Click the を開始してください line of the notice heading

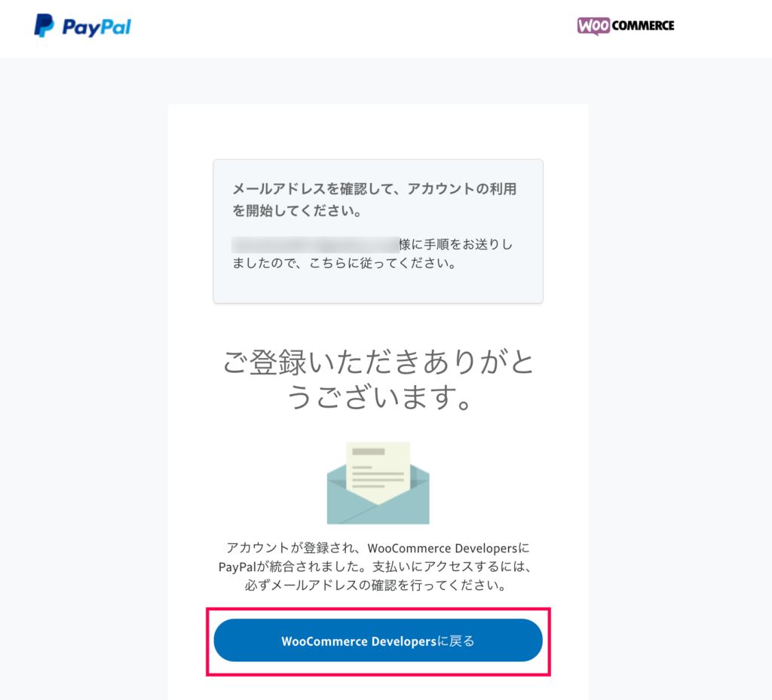point(297,210)
